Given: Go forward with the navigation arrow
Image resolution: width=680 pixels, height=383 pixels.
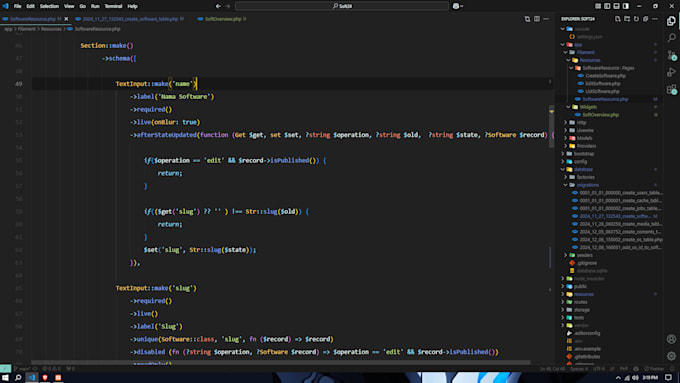Looking at the screenshot, I should pos(228,6).
